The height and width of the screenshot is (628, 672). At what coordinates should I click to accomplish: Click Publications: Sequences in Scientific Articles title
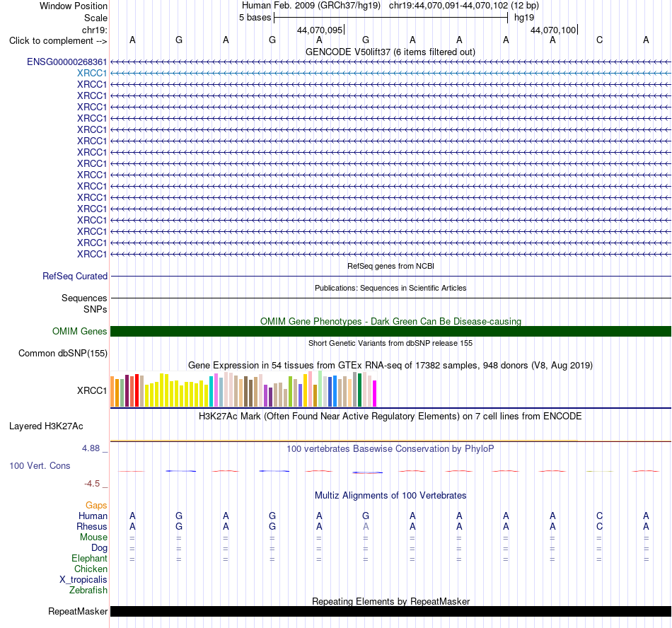[x=390, y=288]
